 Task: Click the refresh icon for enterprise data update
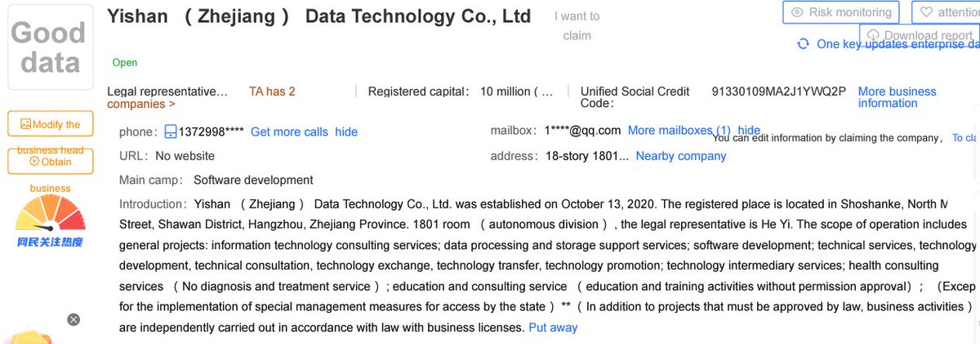tap(804, 44)
